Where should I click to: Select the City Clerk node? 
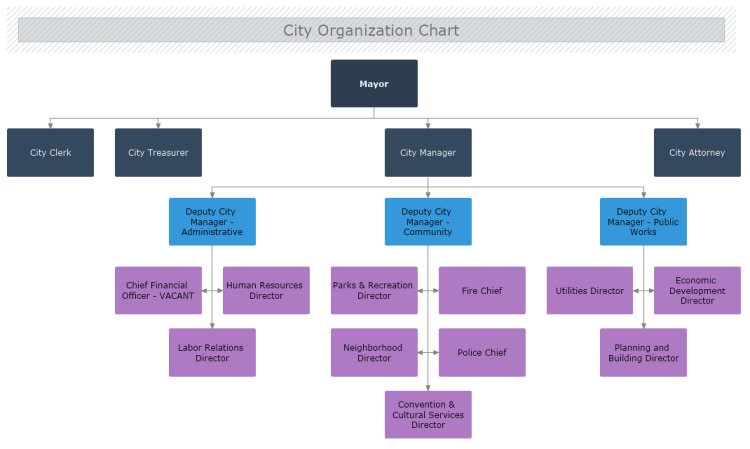(50, 153)
